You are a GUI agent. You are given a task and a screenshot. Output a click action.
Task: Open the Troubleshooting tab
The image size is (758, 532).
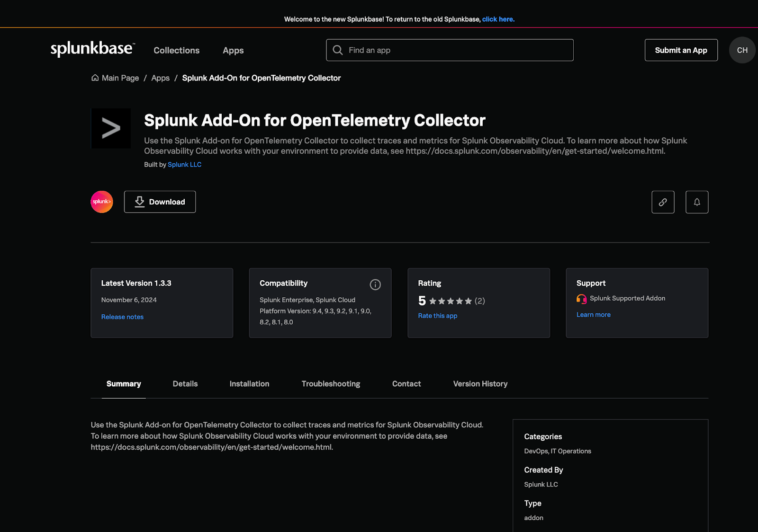331,384
